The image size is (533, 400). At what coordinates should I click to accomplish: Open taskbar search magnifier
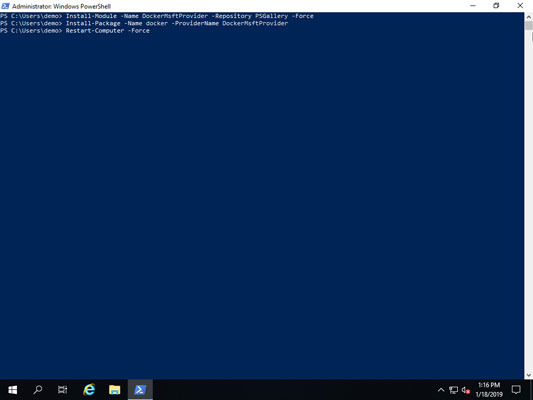point(37,390)
